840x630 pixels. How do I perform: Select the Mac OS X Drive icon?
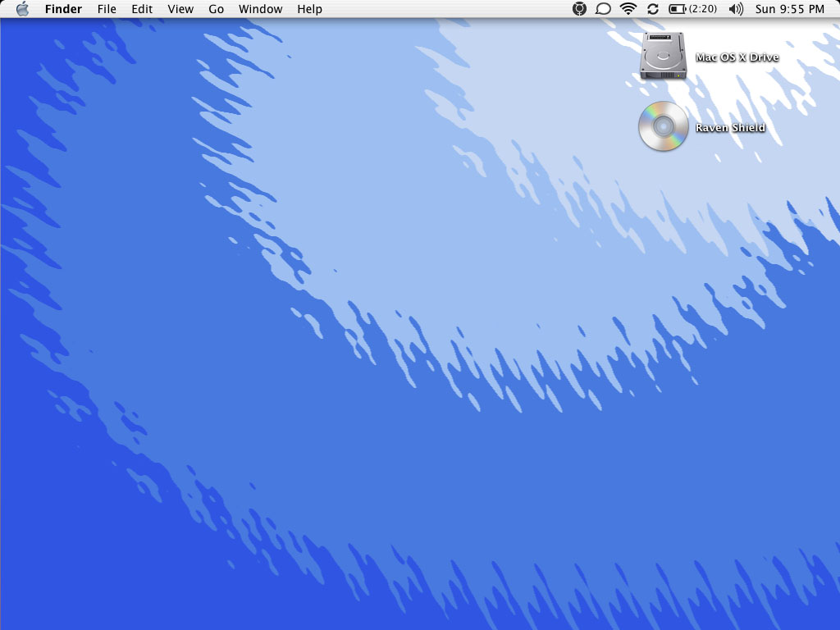(663, 56)
